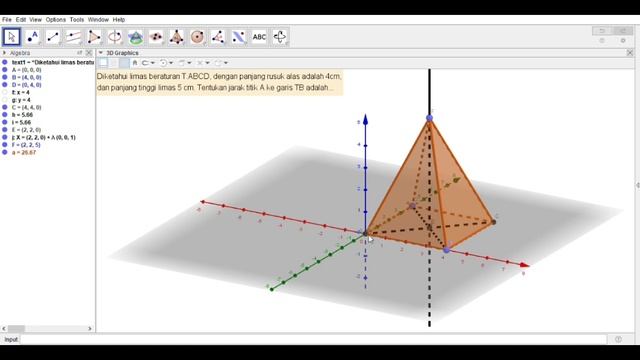Image resolution: width=640 pixels, height=360 pixels.
Task: Select the Line through two points tool
Action: 53,37
